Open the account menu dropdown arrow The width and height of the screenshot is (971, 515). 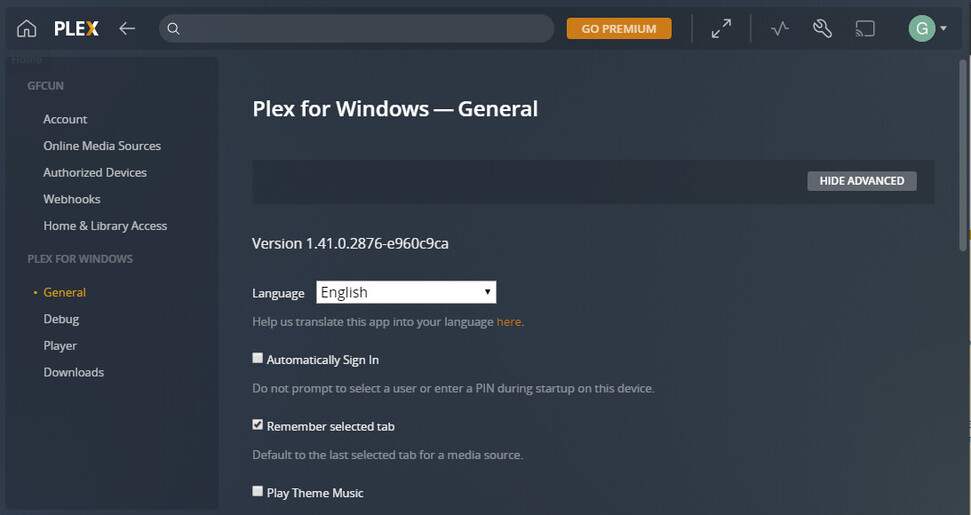(x=944, y=29)
